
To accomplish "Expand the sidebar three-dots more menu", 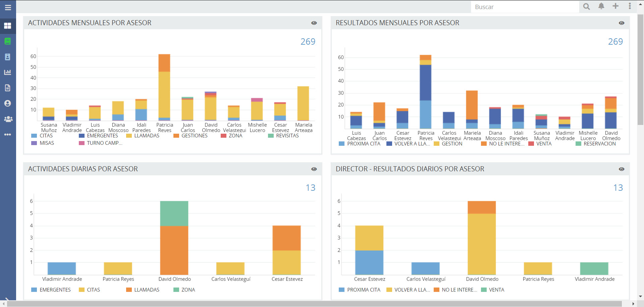I will (8, 134).
